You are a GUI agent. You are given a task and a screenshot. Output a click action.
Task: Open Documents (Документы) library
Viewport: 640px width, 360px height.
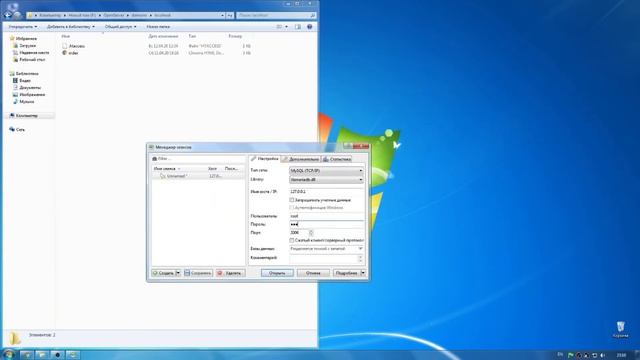[x=27, y=88]
